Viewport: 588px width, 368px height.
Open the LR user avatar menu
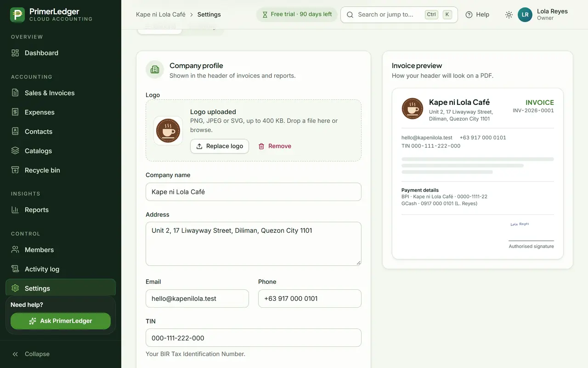[x=525, y=15]
